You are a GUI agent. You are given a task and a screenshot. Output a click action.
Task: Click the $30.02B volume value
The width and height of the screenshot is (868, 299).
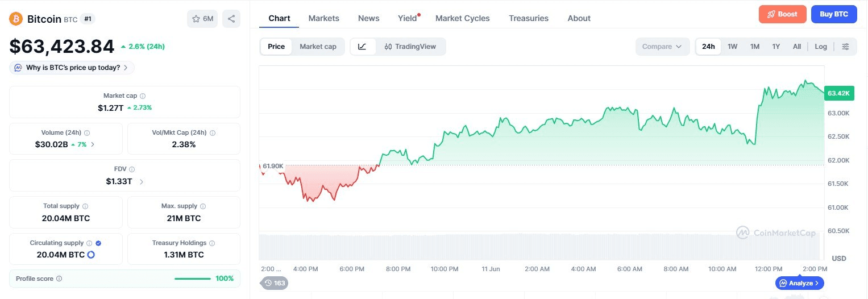tap(51, 144)
